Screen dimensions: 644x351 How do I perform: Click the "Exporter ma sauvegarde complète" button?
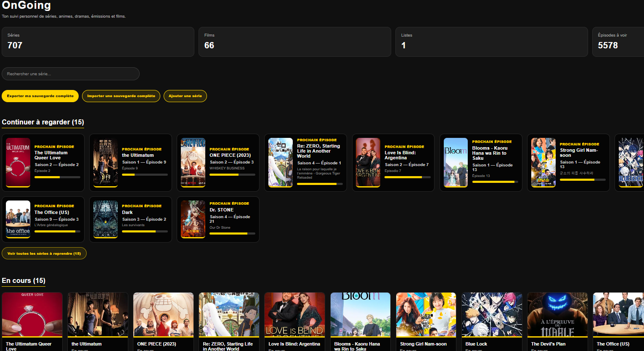point(40,96)
